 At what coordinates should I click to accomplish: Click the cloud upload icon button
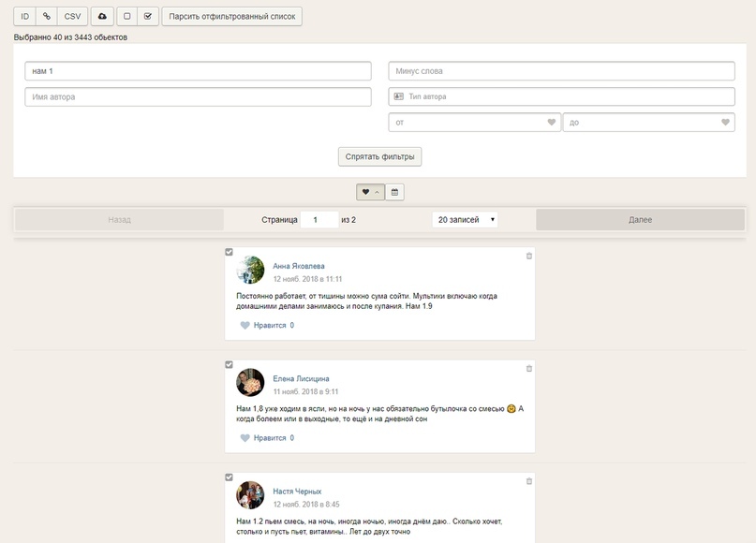point(102,16)
